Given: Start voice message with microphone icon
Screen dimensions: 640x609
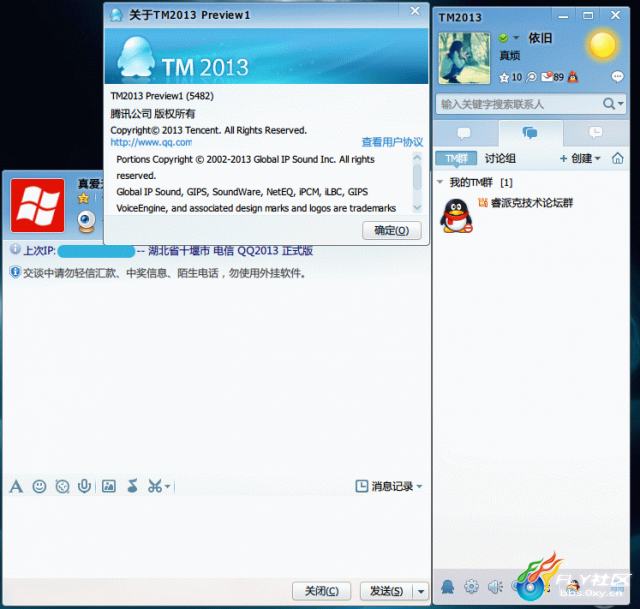Looking at the screenshot, I should [84, 486].
